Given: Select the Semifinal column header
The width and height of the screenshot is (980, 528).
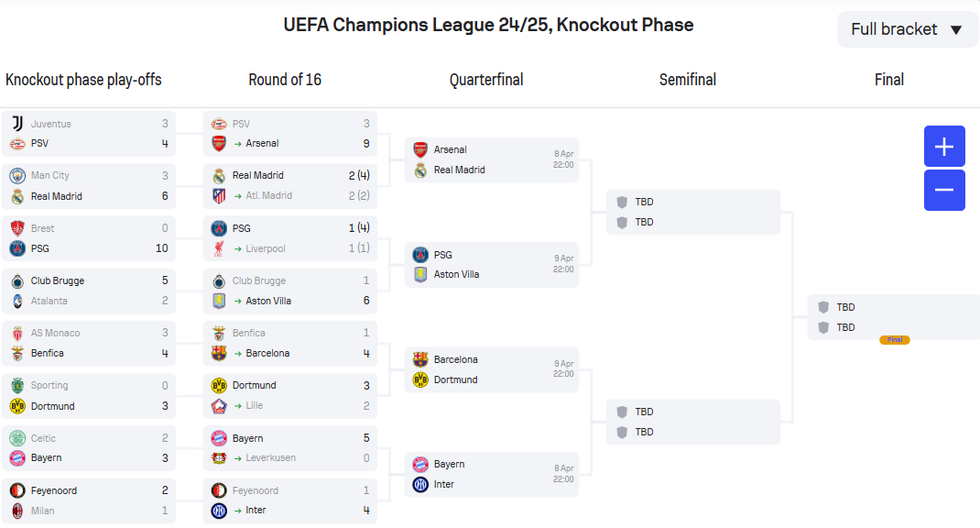Looking at the screenshot, I should pos(688,80).
